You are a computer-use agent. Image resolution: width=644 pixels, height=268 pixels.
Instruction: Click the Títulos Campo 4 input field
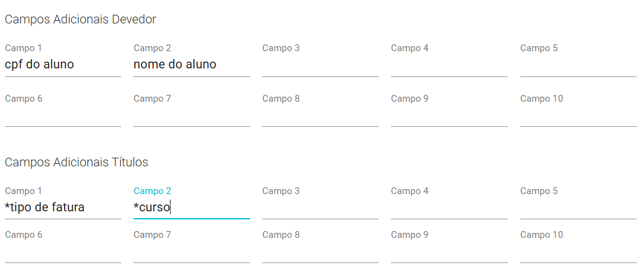(x=449, y=207)
